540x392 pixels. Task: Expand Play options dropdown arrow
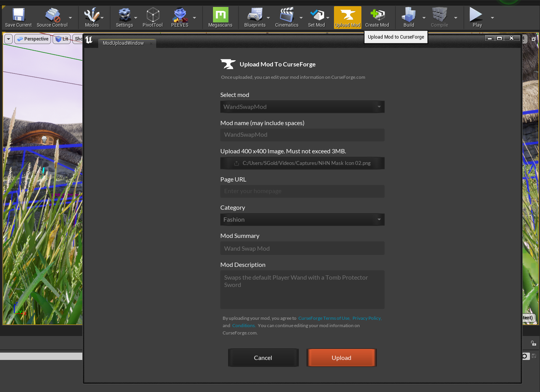click(492, 18)
